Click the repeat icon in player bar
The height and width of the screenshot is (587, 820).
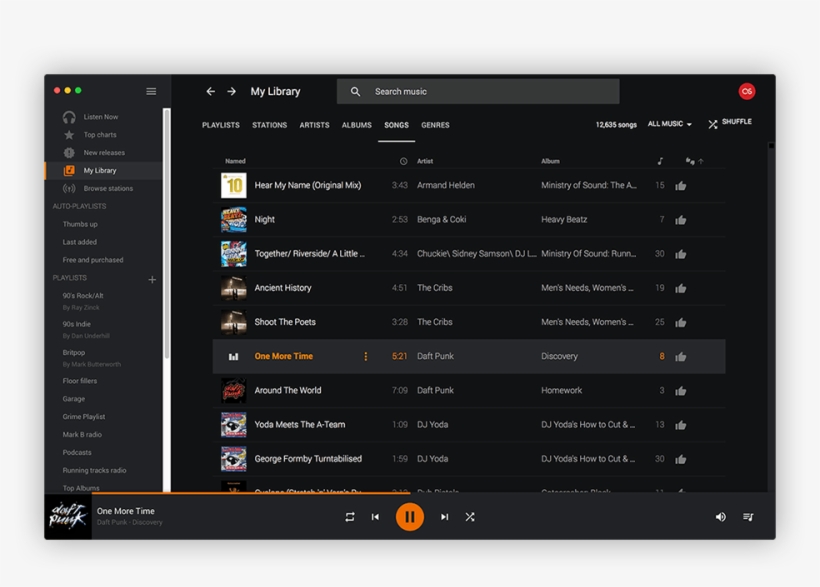(x=349, y=518)
